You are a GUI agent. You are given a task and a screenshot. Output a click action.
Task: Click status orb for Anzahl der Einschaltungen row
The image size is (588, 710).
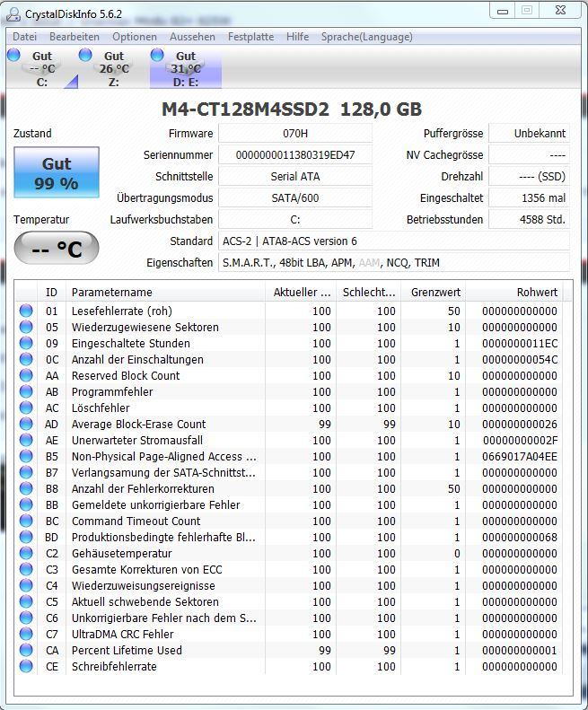[x=26, y=359]
